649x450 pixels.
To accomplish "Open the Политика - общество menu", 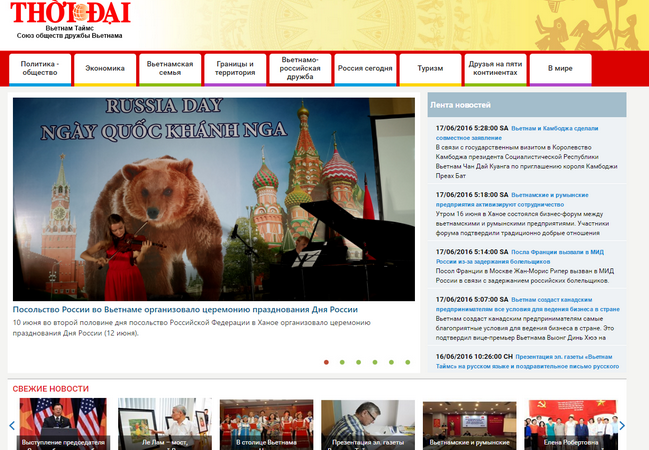I will [40, 69].
